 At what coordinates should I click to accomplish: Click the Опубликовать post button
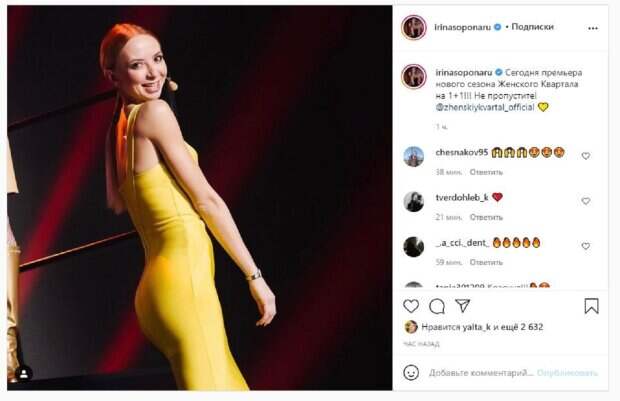566,372
